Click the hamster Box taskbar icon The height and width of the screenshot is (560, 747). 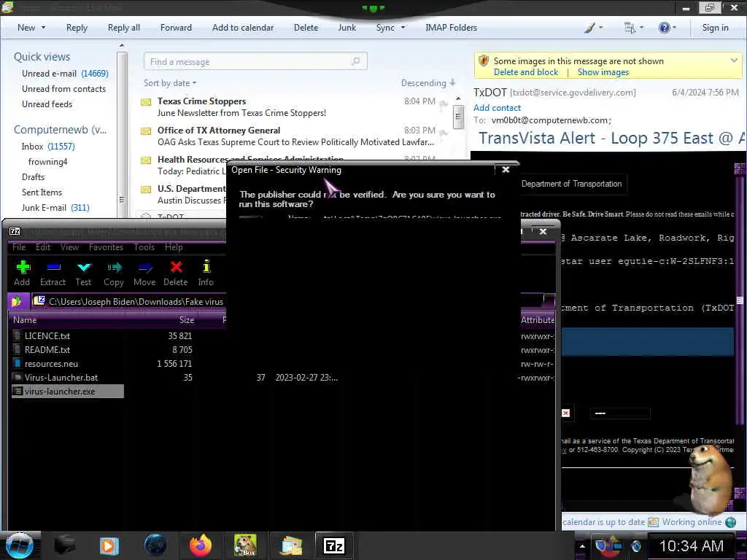click(245, 545)
